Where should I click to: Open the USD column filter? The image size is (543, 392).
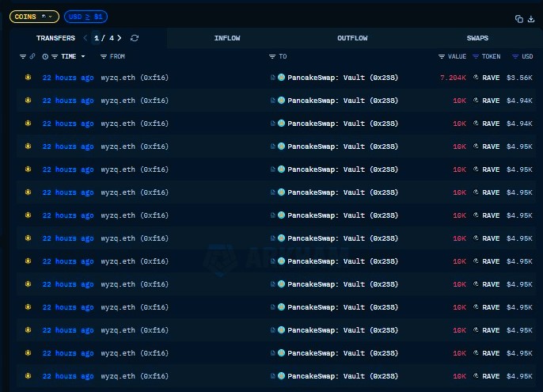515,56
